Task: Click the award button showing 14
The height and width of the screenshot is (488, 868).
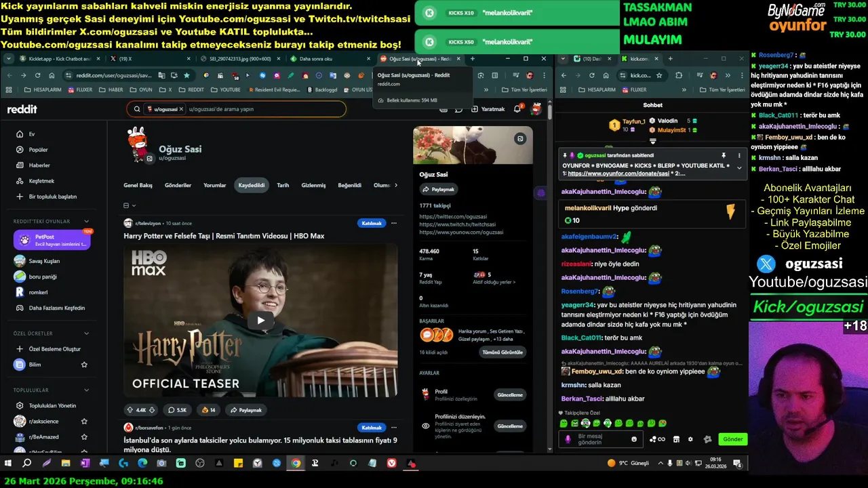Action: click(x=208, y=410)
